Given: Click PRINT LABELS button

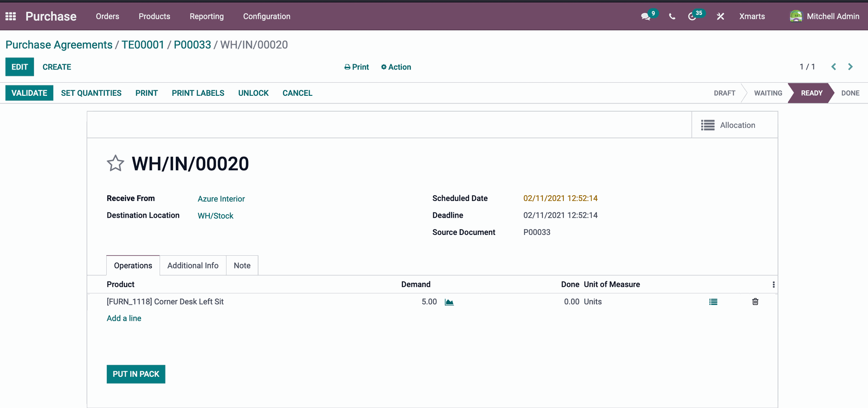Looking at the screenshot, I should tap(198, 93).
